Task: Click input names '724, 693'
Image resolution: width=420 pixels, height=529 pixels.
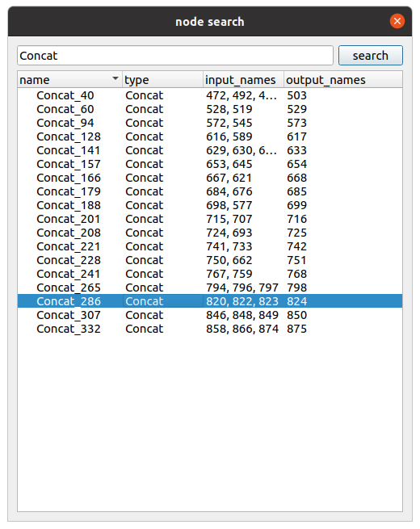Action: tap(229, 233)
